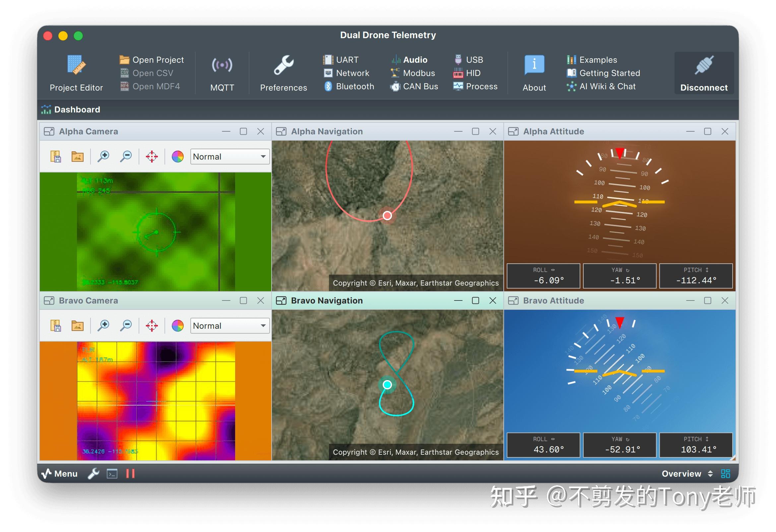Select the Modbus driver
The height and width of the screenshot is (532, 776).
tap(413, 73)
